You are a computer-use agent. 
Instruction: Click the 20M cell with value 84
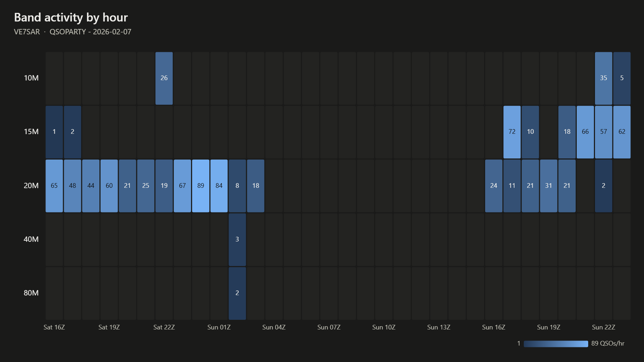pyautogui.click(x=219, y=186)
